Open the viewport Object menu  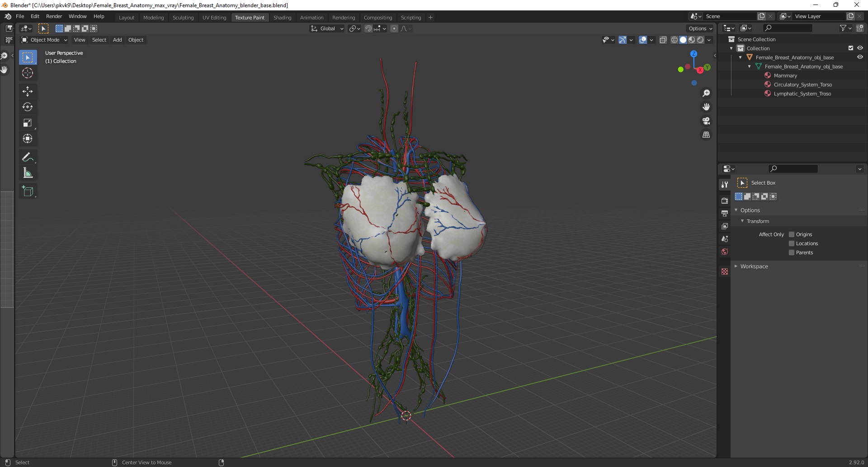point(136,40)
